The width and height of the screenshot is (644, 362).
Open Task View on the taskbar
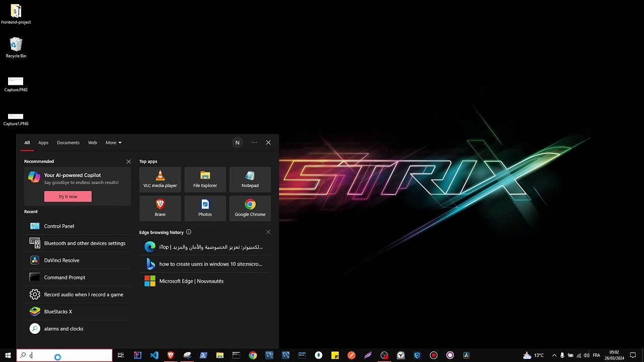point(121,355)
